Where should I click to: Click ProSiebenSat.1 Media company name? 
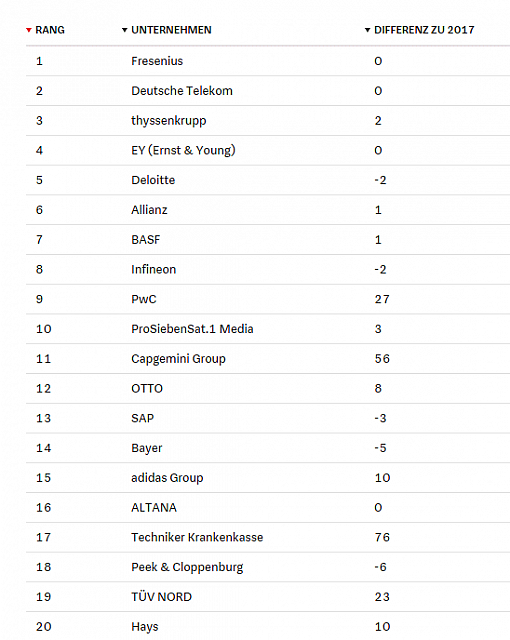point(192,329)
